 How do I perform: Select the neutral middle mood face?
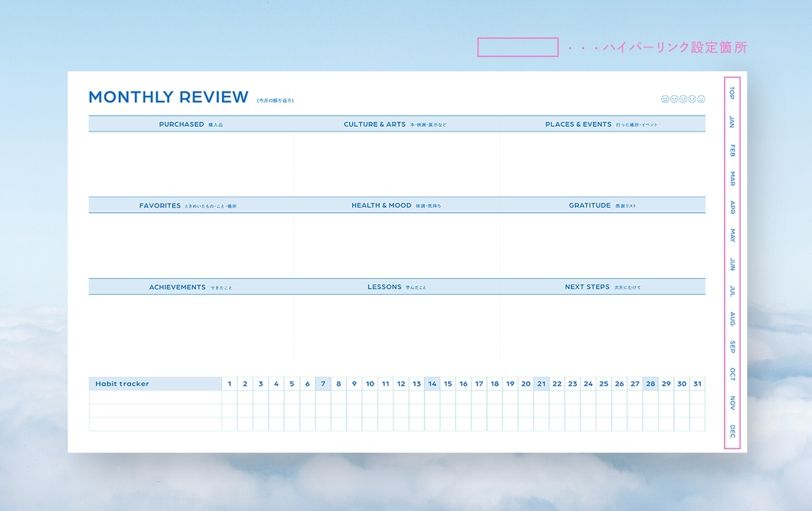[x=683, y=99]
